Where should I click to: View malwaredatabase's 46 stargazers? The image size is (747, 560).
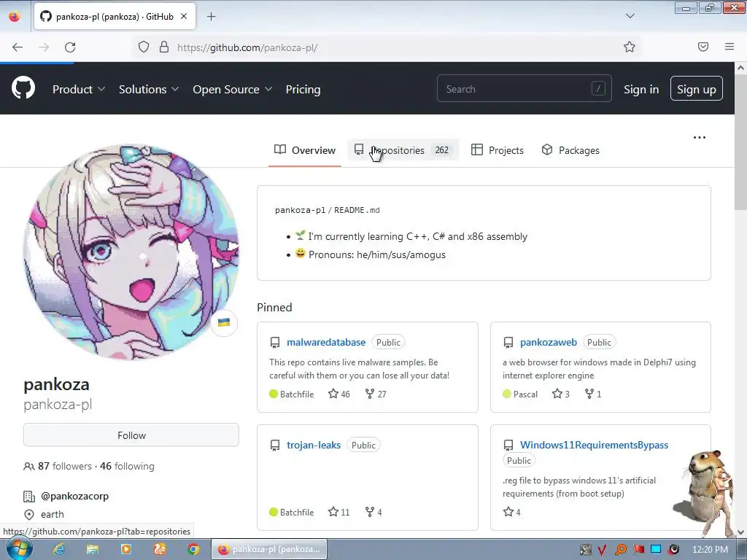click(338, 394)
